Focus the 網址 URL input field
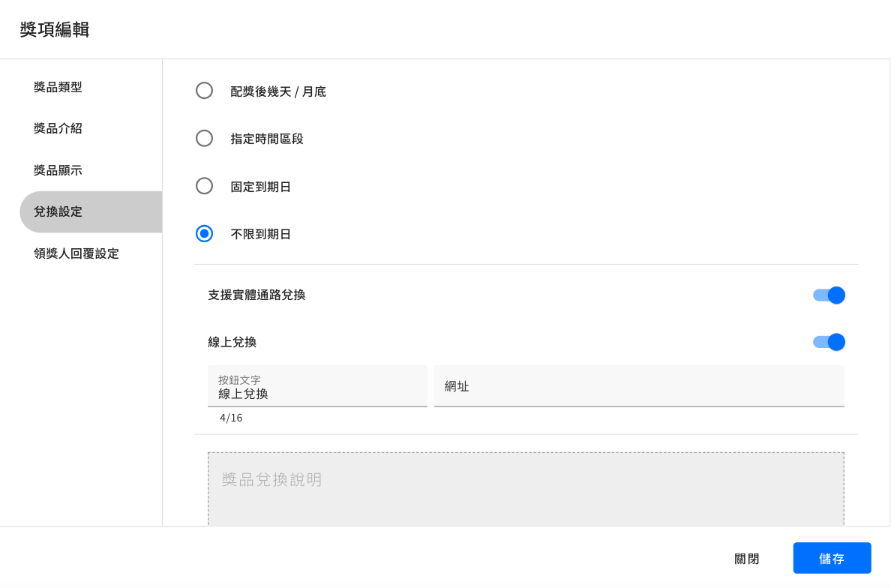The height and width of the screenshot is (588, 891). point(639,386)
